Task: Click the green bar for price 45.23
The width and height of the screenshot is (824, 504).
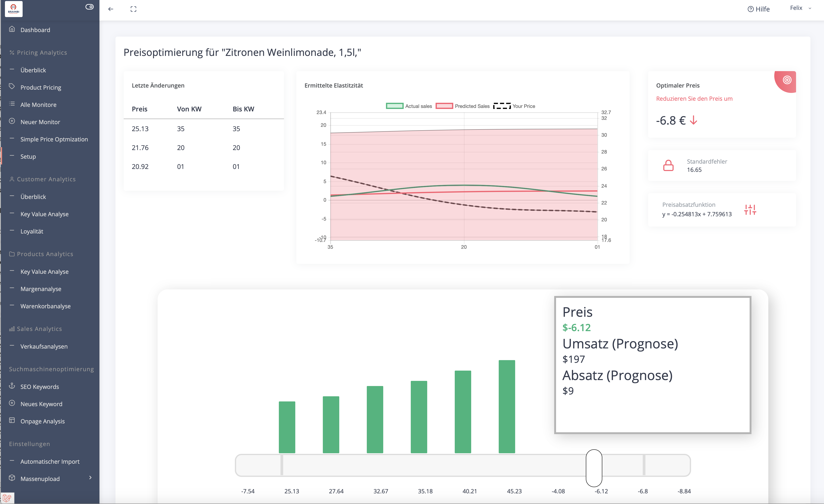Action: pyautogui.click(x=507, y=406)
